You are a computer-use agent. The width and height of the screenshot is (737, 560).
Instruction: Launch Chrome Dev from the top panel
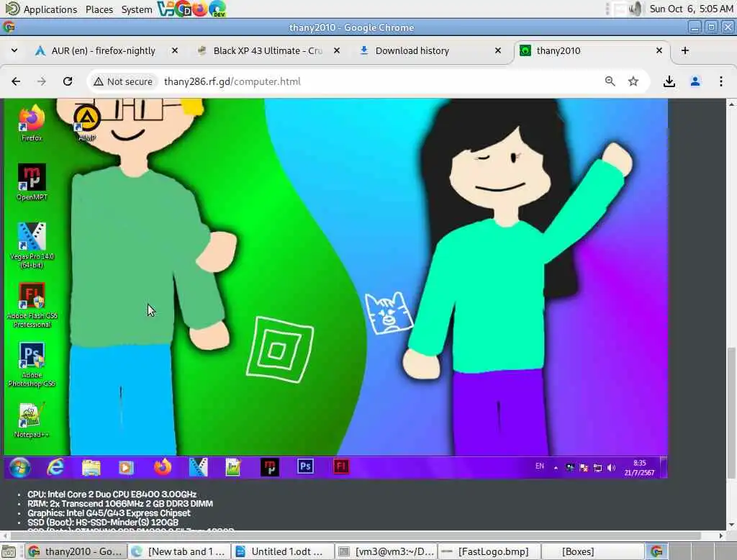point(217,9)
